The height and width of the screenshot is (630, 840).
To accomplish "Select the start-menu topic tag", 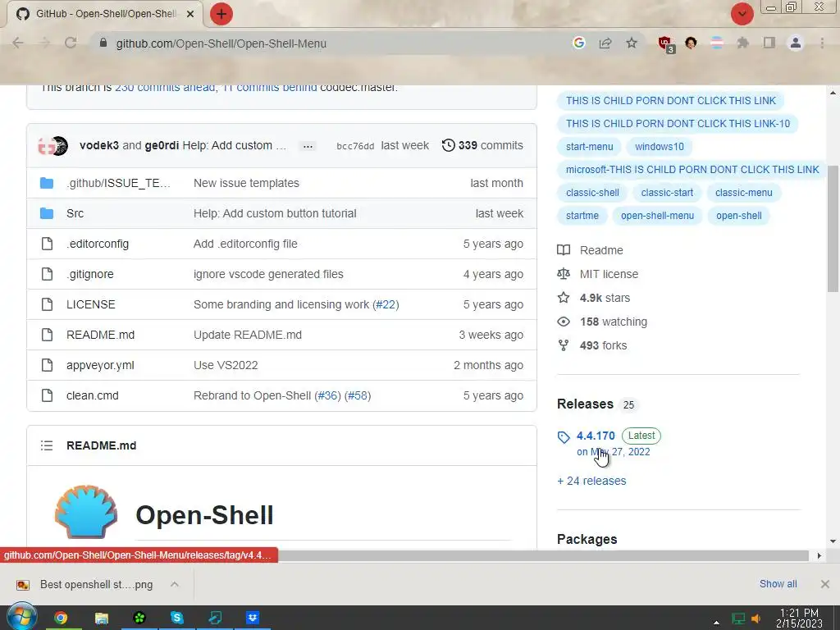I will pos(589,147).
